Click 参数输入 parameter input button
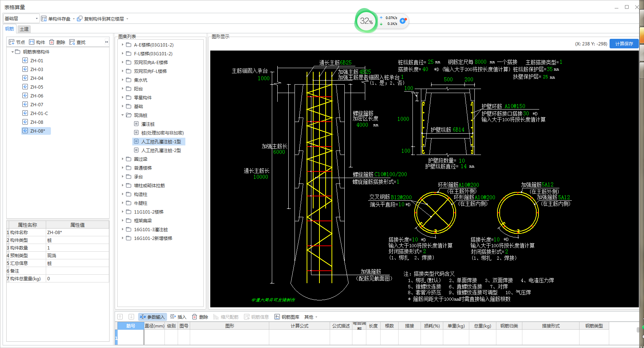This screenshot has height=348, width=644. (x=152, y=317)
